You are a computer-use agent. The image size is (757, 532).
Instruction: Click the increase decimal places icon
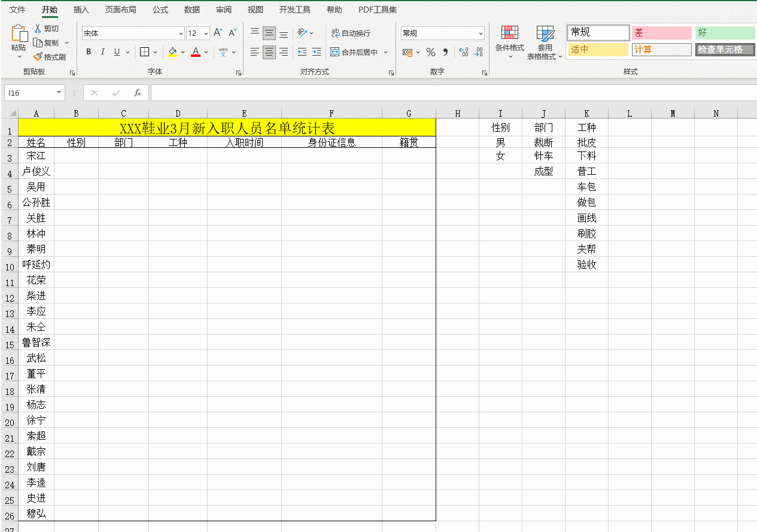(463, 52)
